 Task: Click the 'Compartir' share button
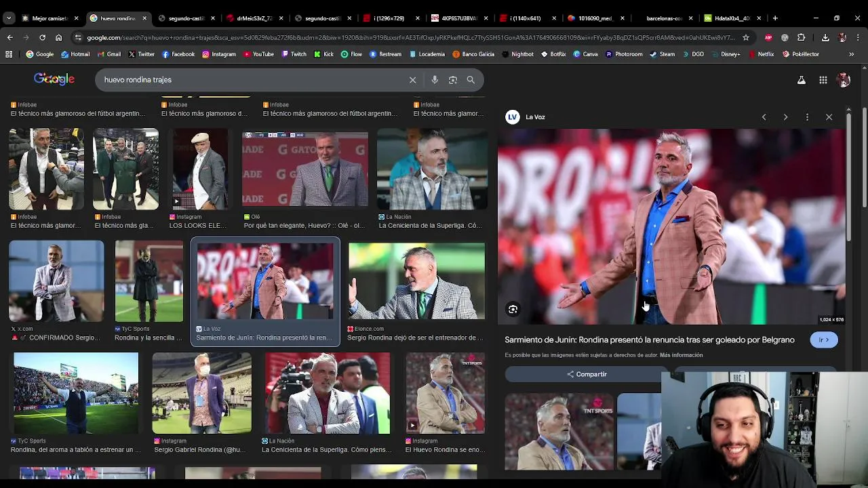click(x=587, y=374)
